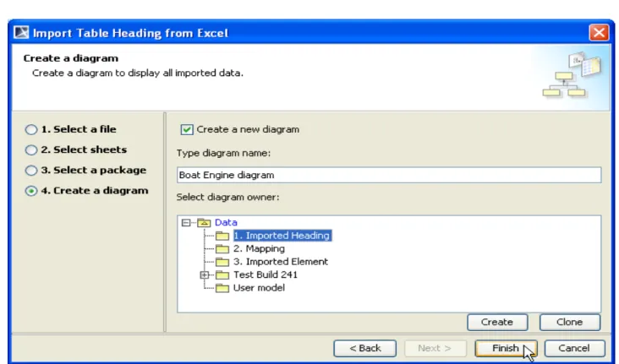The height and width of the screenshot is (364, 619).
Task: Click the diagram name input field
Action: (389, 175)
